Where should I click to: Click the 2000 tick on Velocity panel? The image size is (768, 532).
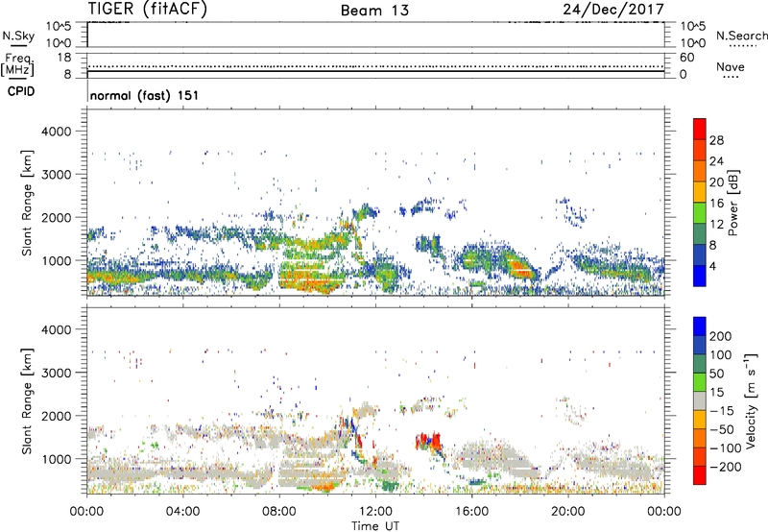pyautogui.click(x=56, y=416)
